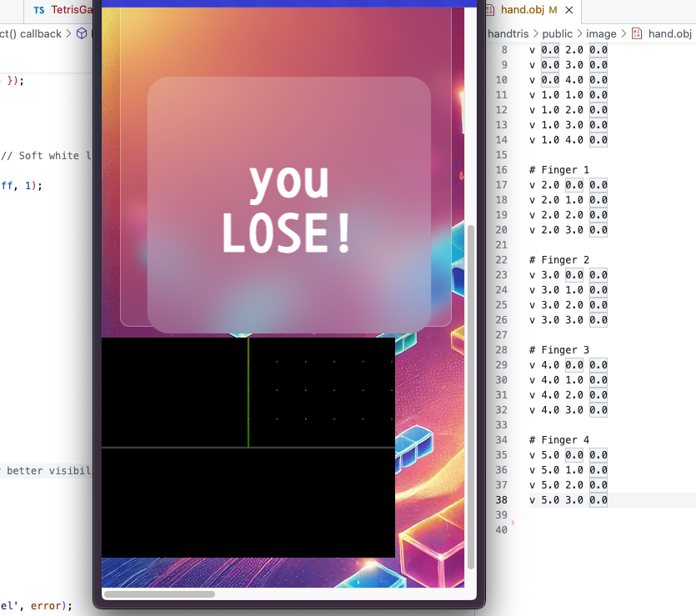Click the 'v 5.0 0.0 0.0' line
The image size is (696, 616).
pyautogui.click(x=568, y=455)
